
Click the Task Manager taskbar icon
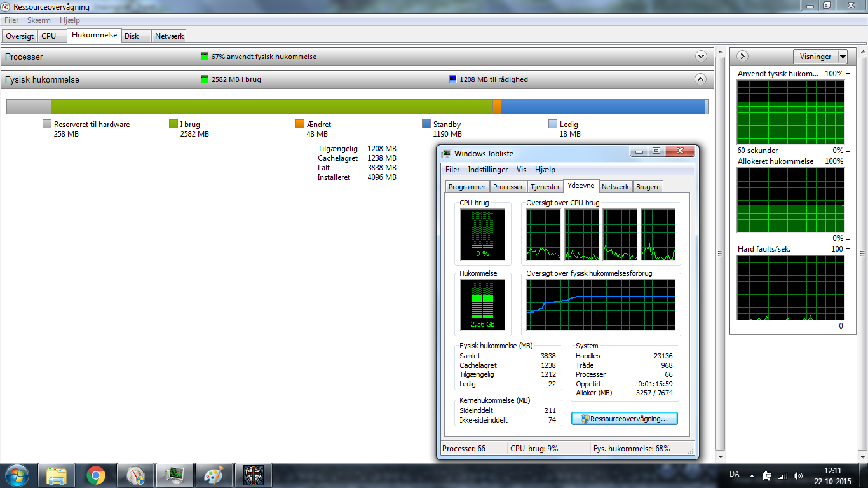pos(175,475)
